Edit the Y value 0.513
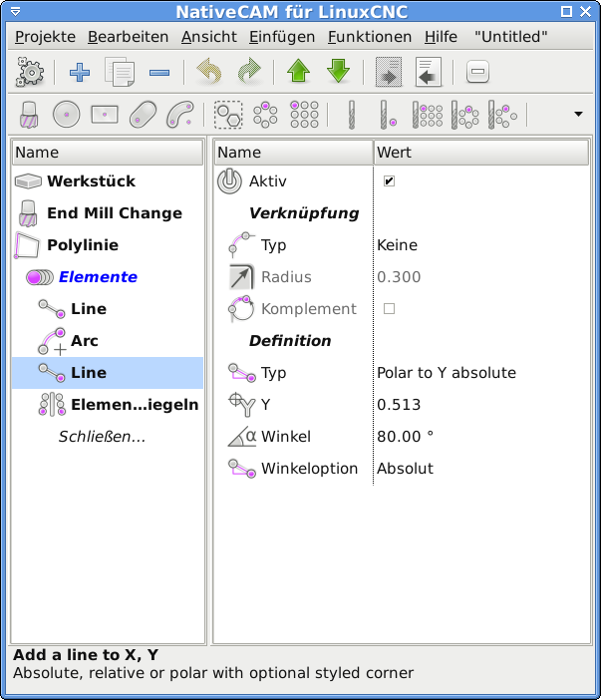601x700 pixels. point(399,405)
